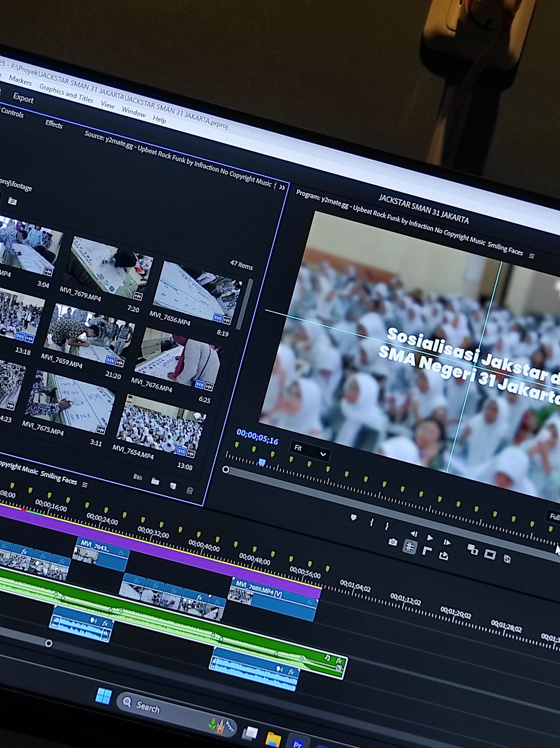This screenshot has width=560, height=748.
Task: Click the Export Frame camera icon
Action: tap(392, 542)
